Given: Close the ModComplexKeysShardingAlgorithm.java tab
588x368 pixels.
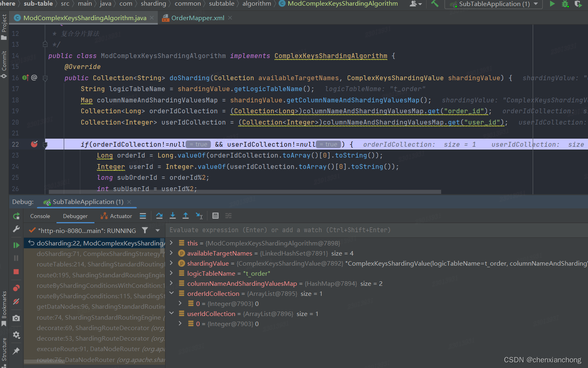Looking at the screenshot, I should [152, 18].
